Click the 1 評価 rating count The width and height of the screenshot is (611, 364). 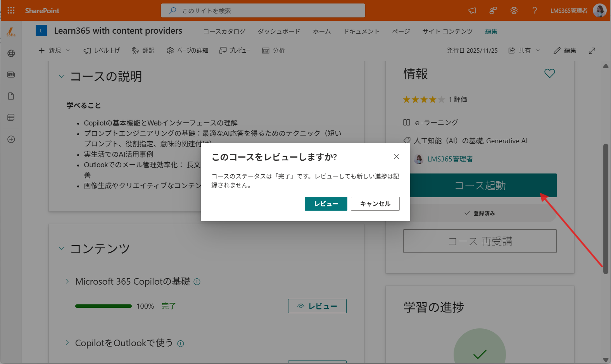click(458, 100)
